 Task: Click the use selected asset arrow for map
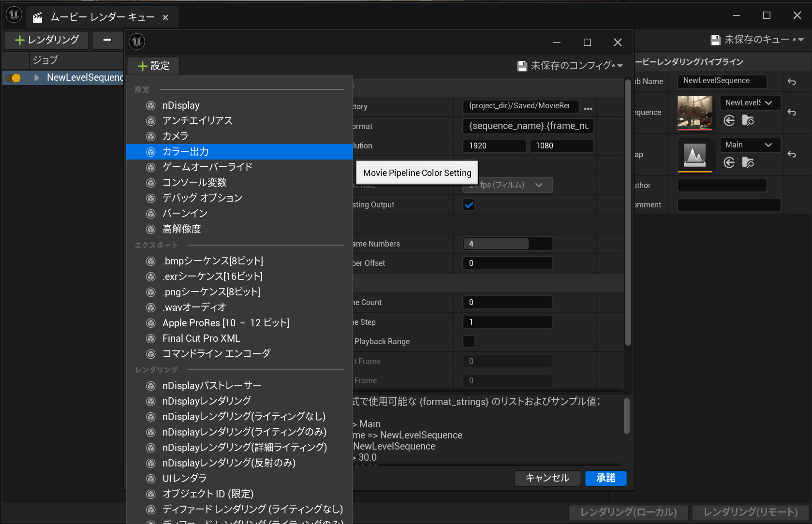pos(729,162)
